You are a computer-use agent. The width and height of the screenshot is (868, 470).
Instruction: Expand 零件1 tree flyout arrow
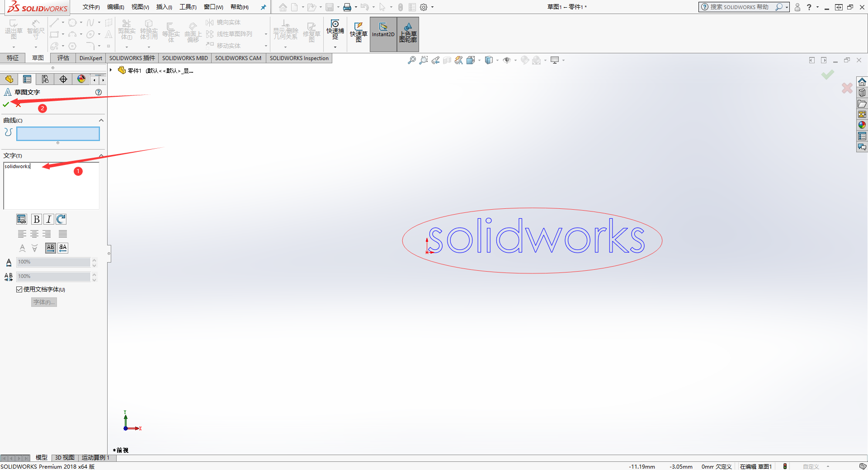(x=111, y=70)
